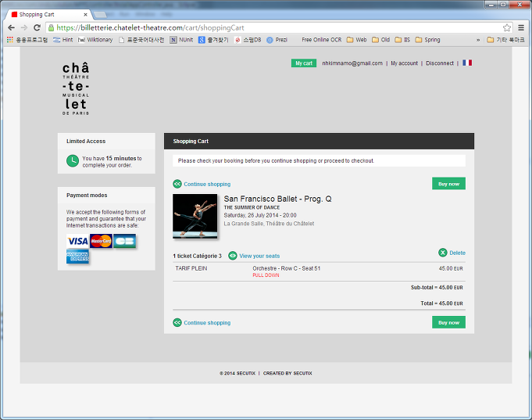Viewport: 532px width, 420px height.
Task: Click the bottom Continue shopping arrow icon
Action: tap(177, 322)
